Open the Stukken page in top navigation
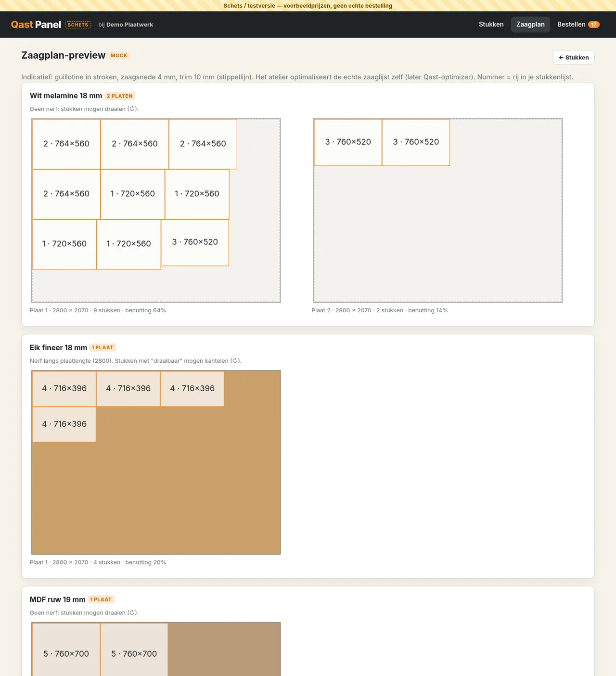 (491, 25)
